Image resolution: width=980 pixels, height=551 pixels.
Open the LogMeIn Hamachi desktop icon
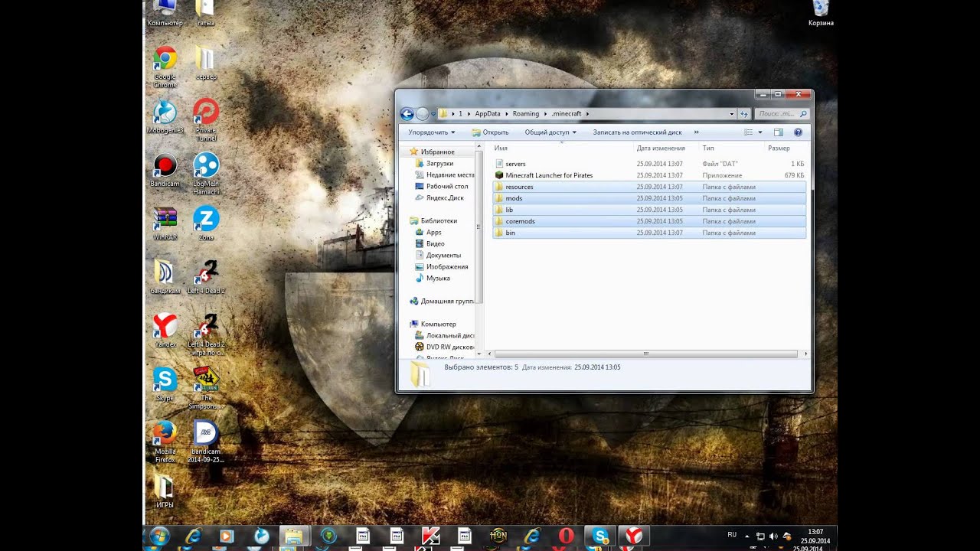point(206,174)
